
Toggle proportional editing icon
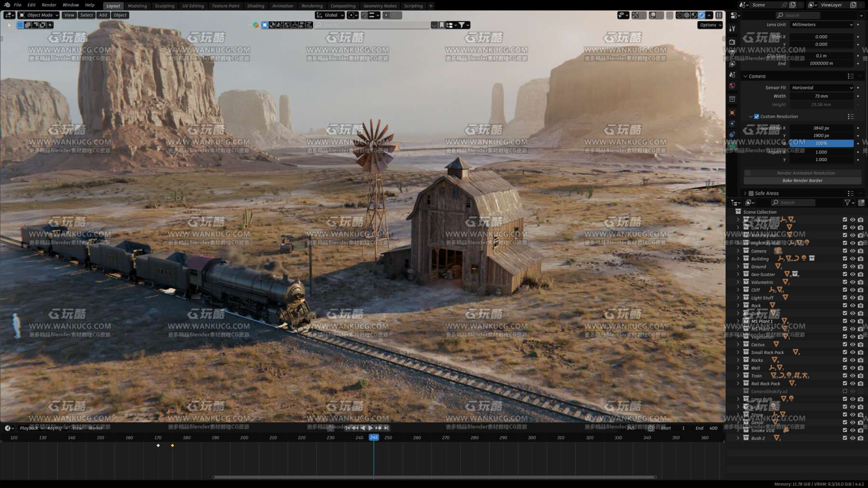coord(386,15)
